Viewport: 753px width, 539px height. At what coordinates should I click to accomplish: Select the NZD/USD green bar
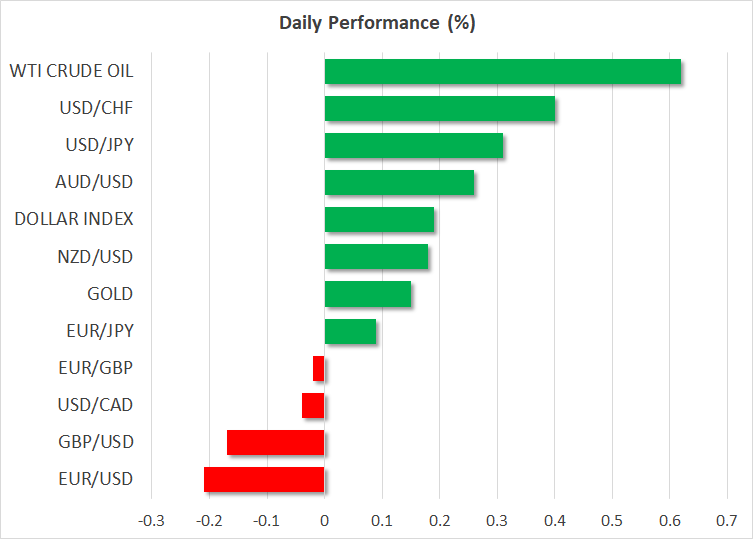click(x=376, y=257)
